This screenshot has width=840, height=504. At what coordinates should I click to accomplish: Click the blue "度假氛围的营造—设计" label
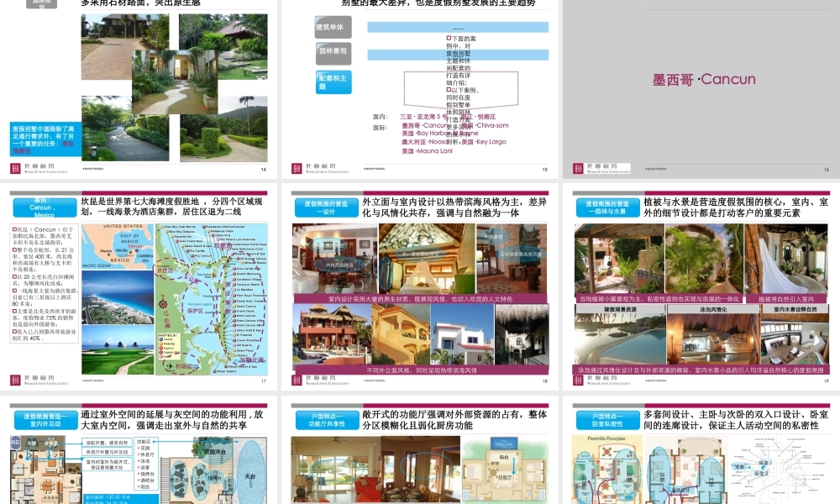(x=326, y=207)
